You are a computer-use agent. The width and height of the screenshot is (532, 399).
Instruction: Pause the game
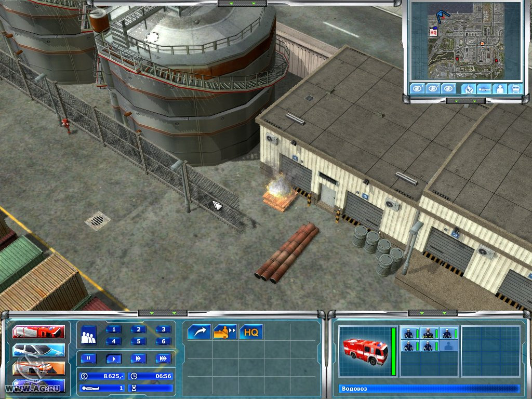[88, 358]
